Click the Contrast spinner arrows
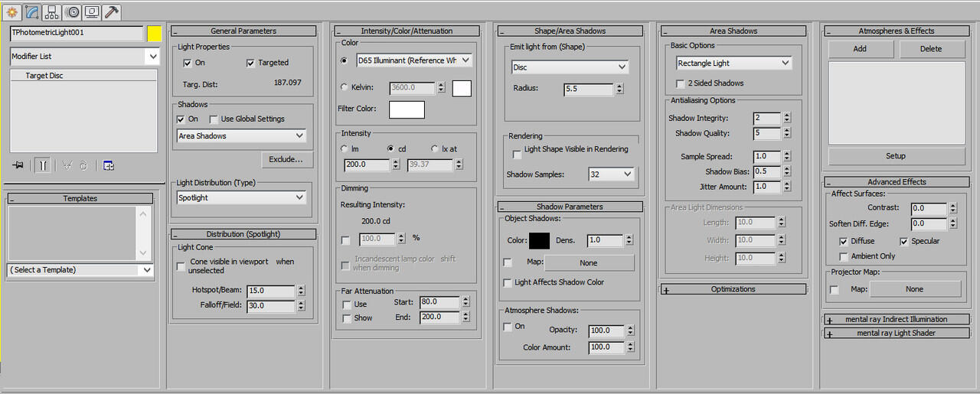 click(952, 208)
